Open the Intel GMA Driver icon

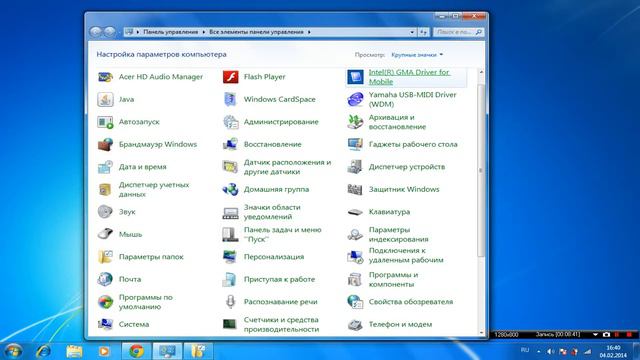(x=355, y=77)
